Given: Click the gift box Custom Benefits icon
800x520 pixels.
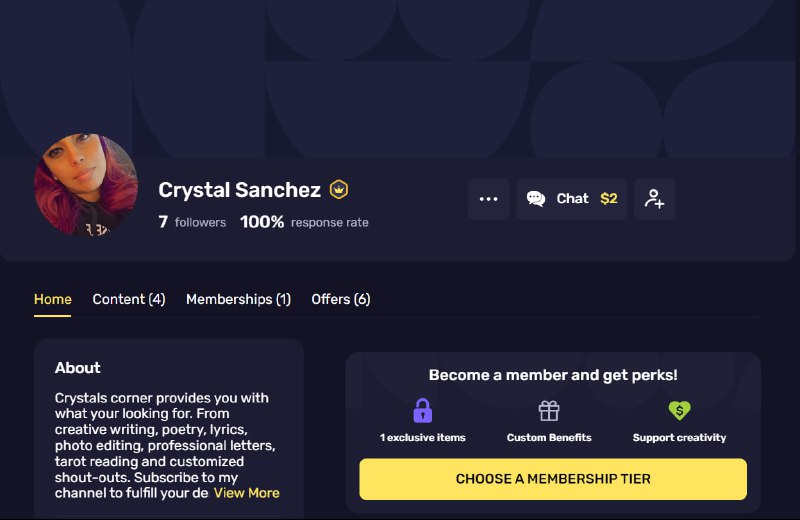Looking at the screenshot, I should click(x=549, y=410).
